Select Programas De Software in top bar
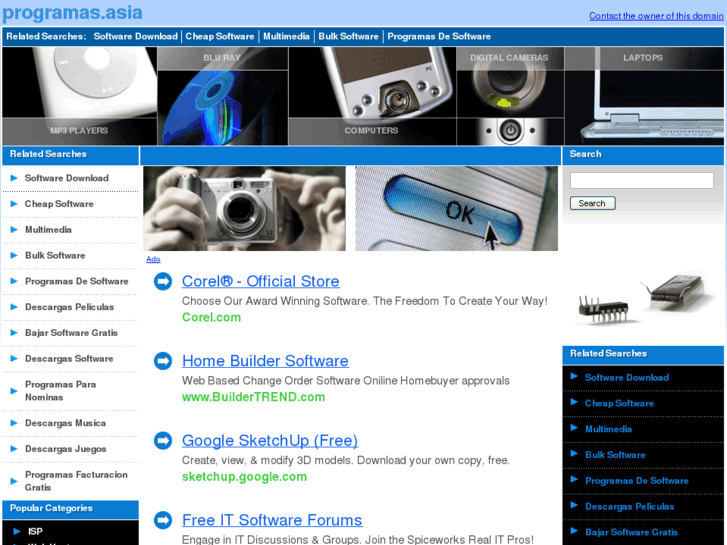727x545 pixels. (439, 37)
